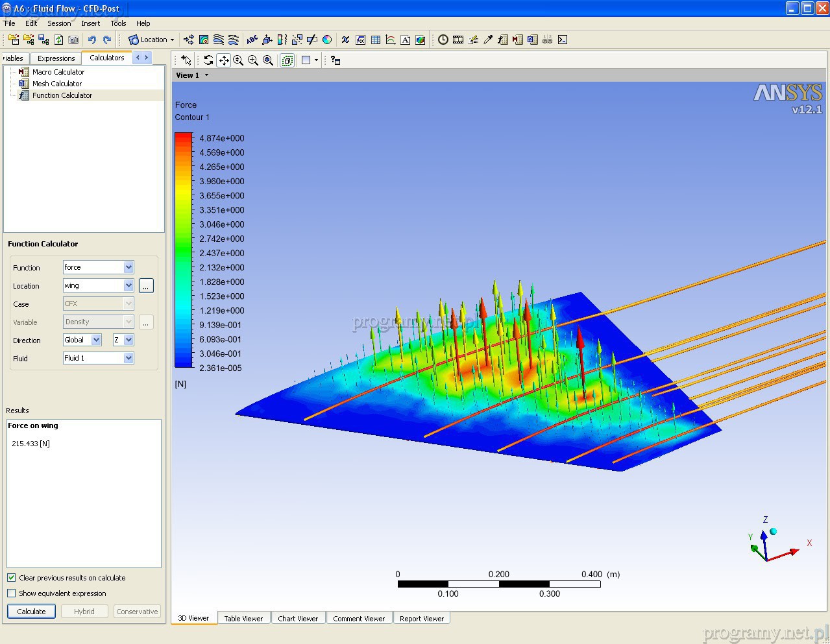
Task: Take a snapshot with the camera icon
Action: [73, 40]
